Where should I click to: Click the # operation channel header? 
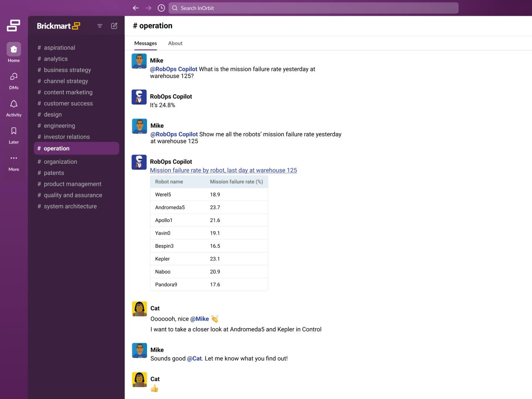pyautogui.click(x=153, y=25)
